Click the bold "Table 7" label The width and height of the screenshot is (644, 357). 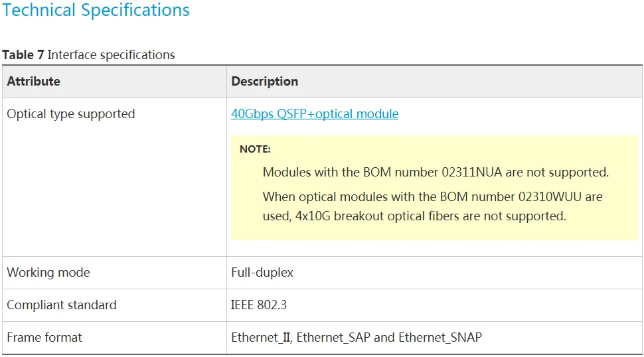pos(23,54)
